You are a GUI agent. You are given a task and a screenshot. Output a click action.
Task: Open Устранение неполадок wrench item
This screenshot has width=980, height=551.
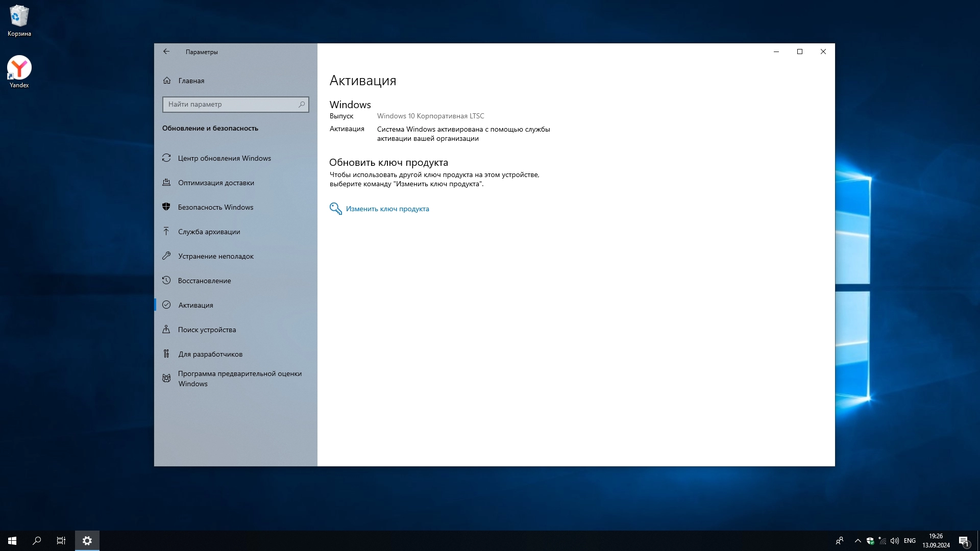(215, 256)
